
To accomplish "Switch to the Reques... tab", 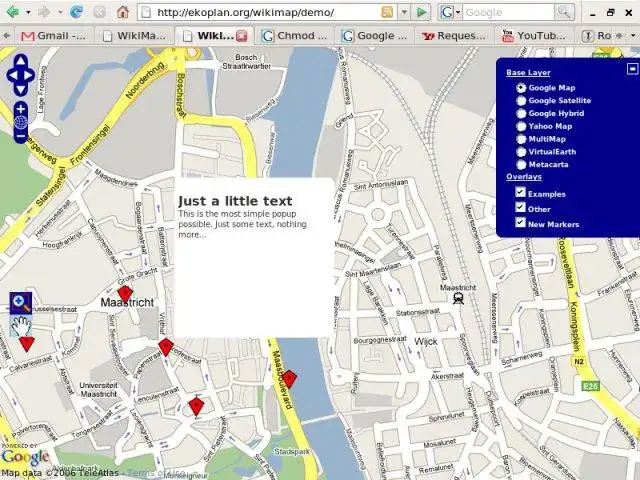I will [454, 36].
